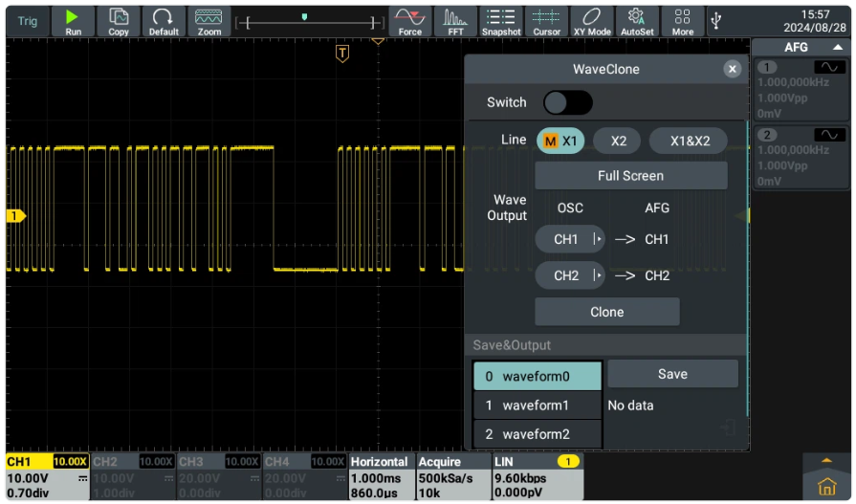Toggle the WaveClone Switch on
856x504 pixels.
click(x=567, y=102)
